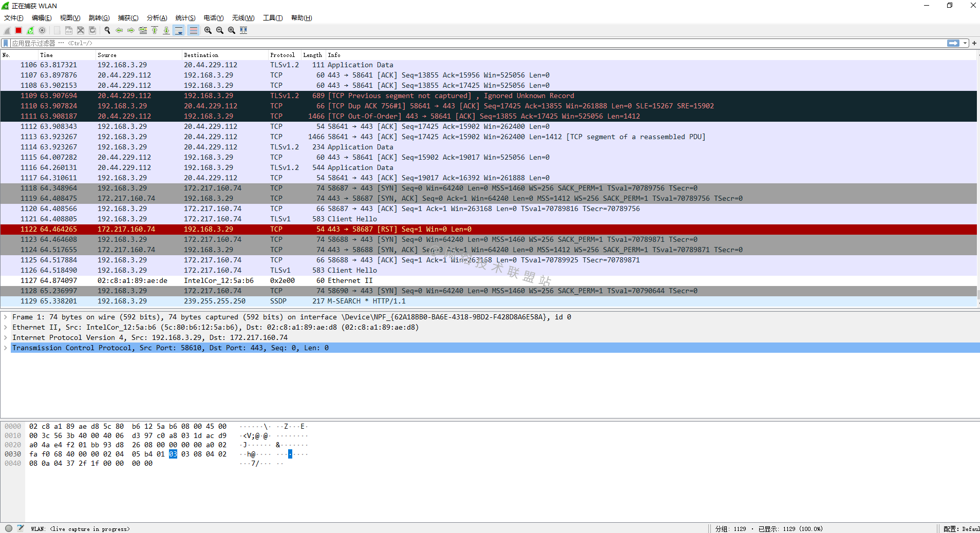
Task: Expand the Ethernet II details row
Action: point(6,328)
